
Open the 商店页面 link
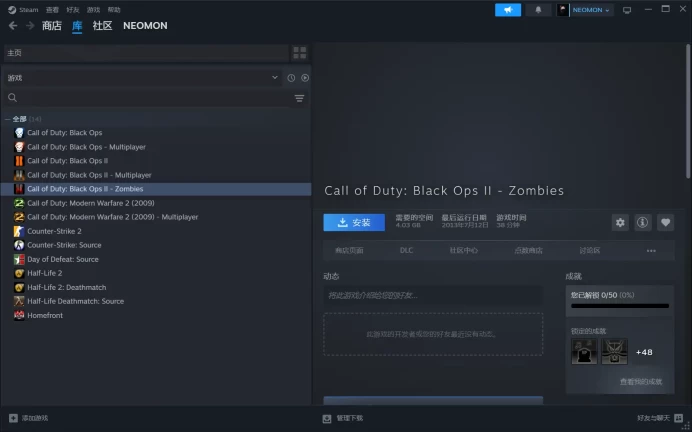coord(349,250)
